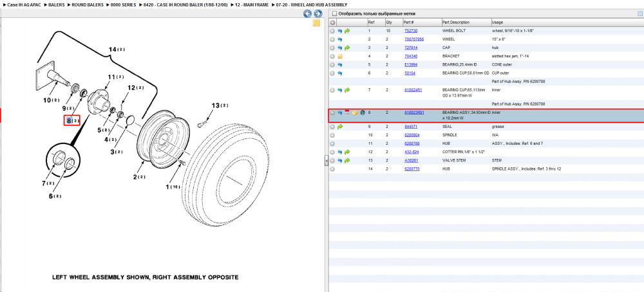Image resolution: width=644 pixels, height=292 pixels.
Task: Click the 'Ref' column header
Action: click(376, 22)
